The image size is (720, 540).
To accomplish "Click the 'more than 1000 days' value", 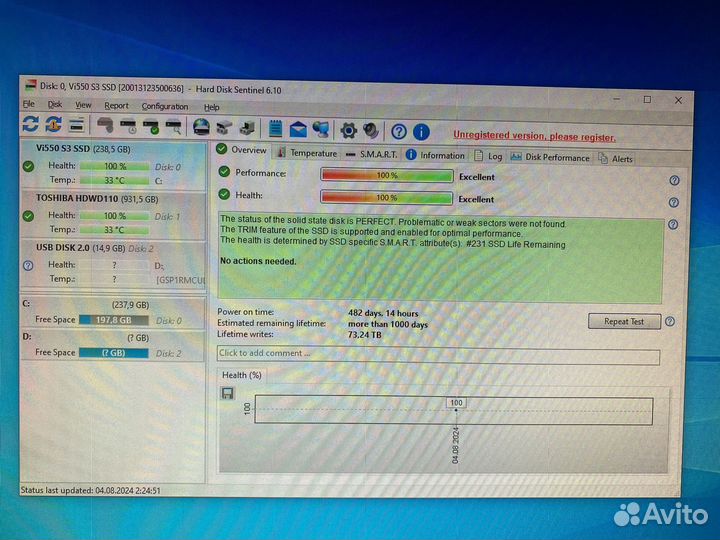I will point(388,324).
